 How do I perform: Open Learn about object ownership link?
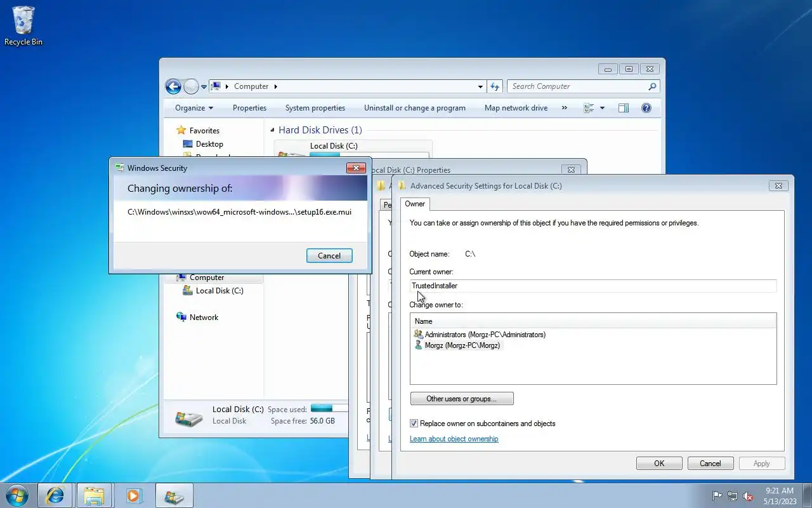point(454,439)
